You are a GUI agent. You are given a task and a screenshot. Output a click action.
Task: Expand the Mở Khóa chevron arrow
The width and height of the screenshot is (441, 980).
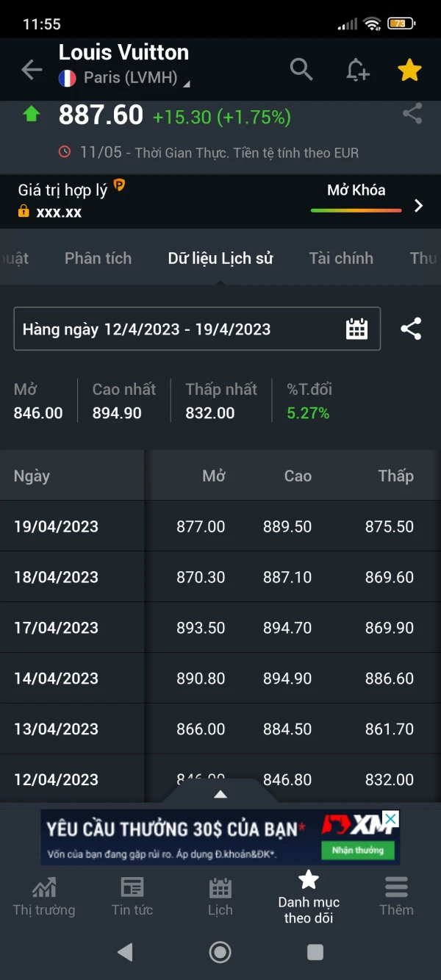[x=418, y=205]
